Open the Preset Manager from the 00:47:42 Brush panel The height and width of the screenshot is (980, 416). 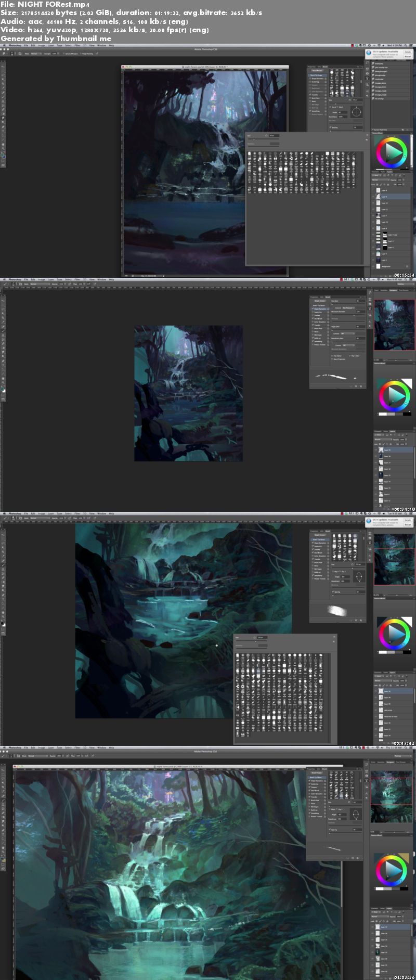click(x=357, y=620)
